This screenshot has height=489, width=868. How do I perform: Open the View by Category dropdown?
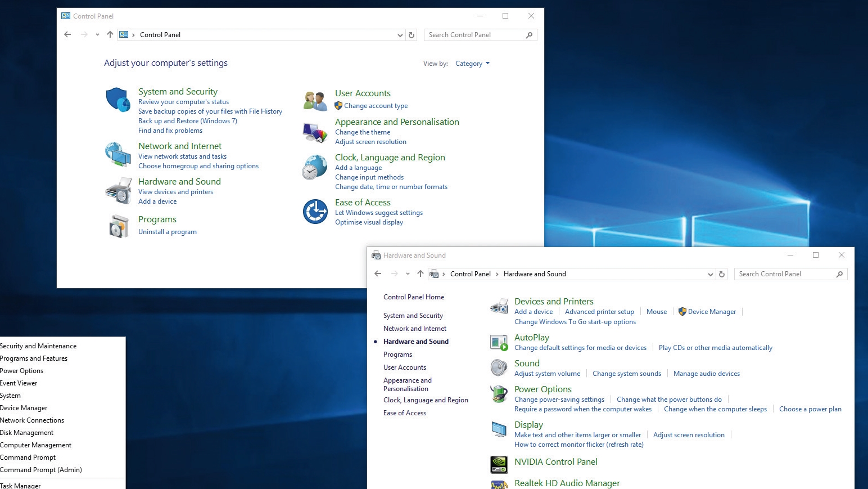pyautogui.click(x=472, y=64)
